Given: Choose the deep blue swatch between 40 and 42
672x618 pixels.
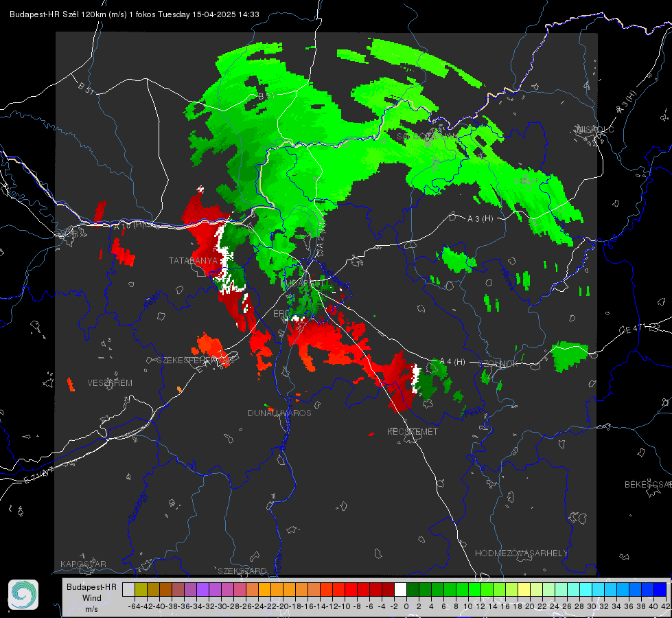Looking at the screenshot, I should pyautogui.click(x=660, y=589).
